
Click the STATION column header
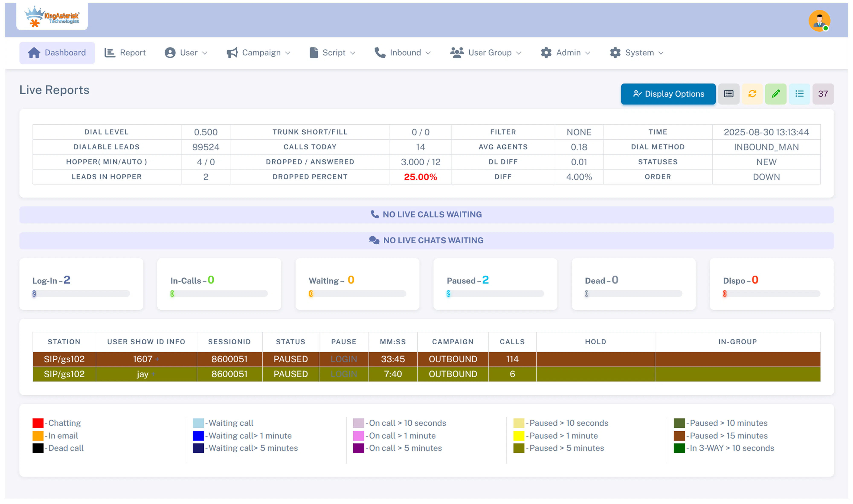tap(64, 342)
